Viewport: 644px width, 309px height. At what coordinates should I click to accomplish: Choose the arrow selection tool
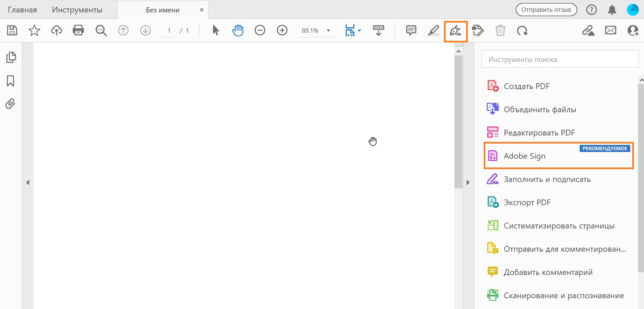point(216,30)
